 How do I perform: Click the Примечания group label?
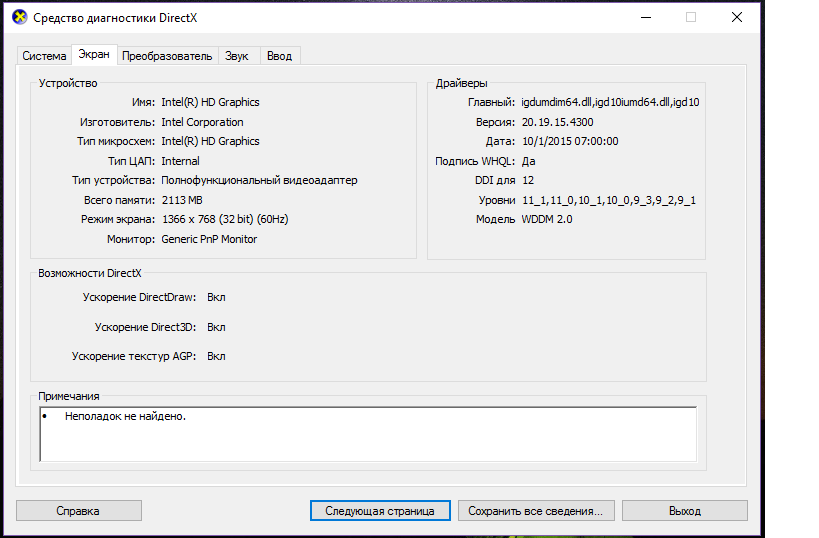coord(68,396)
